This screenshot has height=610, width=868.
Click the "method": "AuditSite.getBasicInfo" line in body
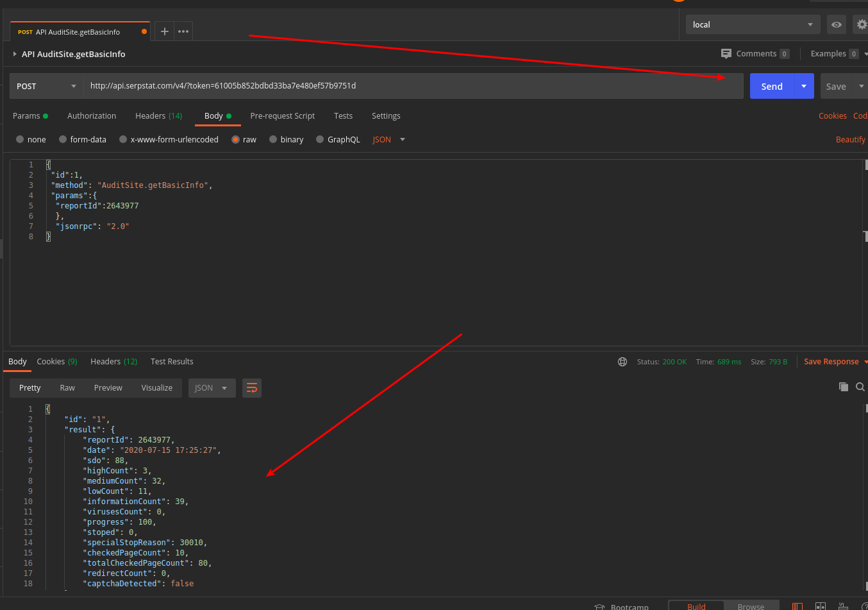click(131, 185)
